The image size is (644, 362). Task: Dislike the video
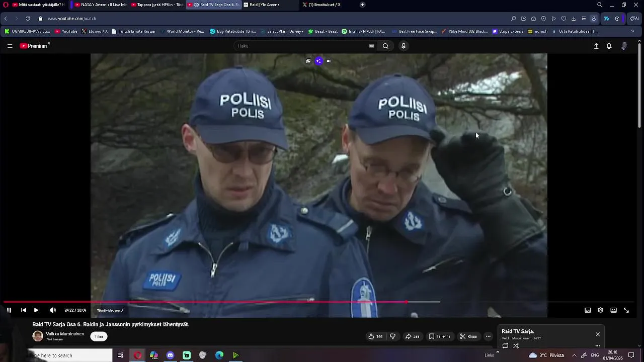pyautogui.click(x=393, y=336)
